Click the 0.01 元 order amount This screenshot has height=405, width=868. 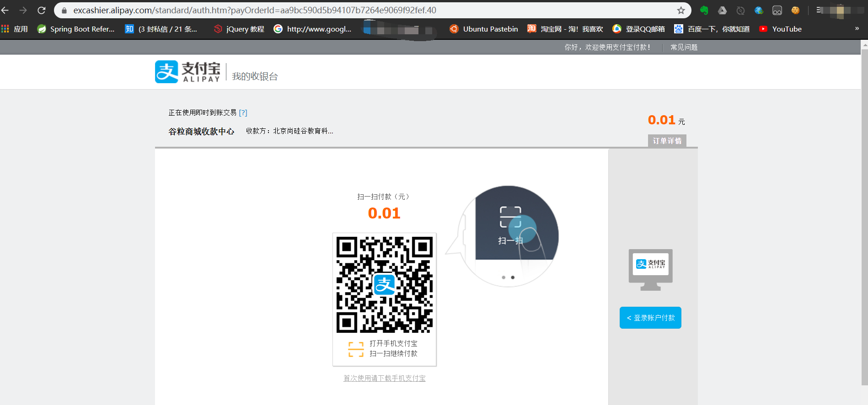click(x=666, y=120)
